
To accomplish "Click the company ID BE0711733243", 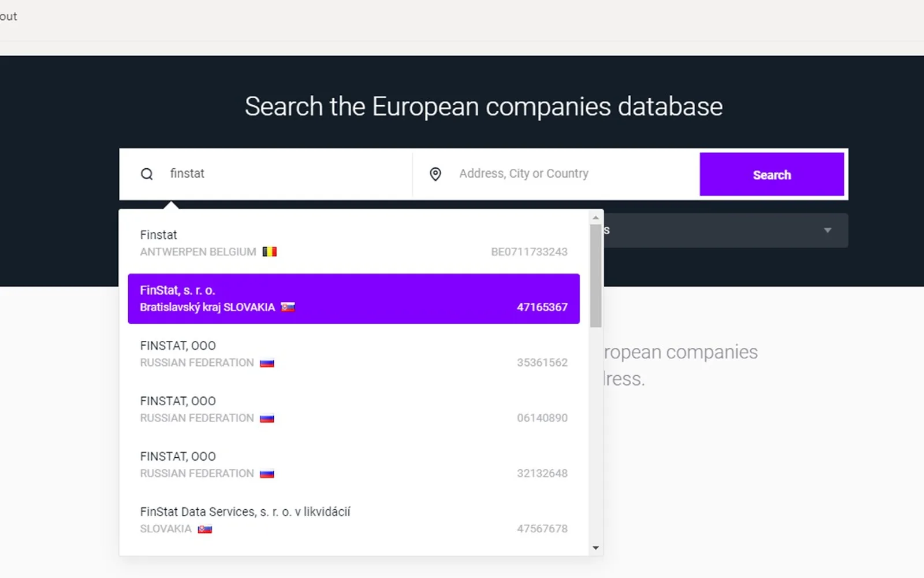I will [x=529, y=252].
